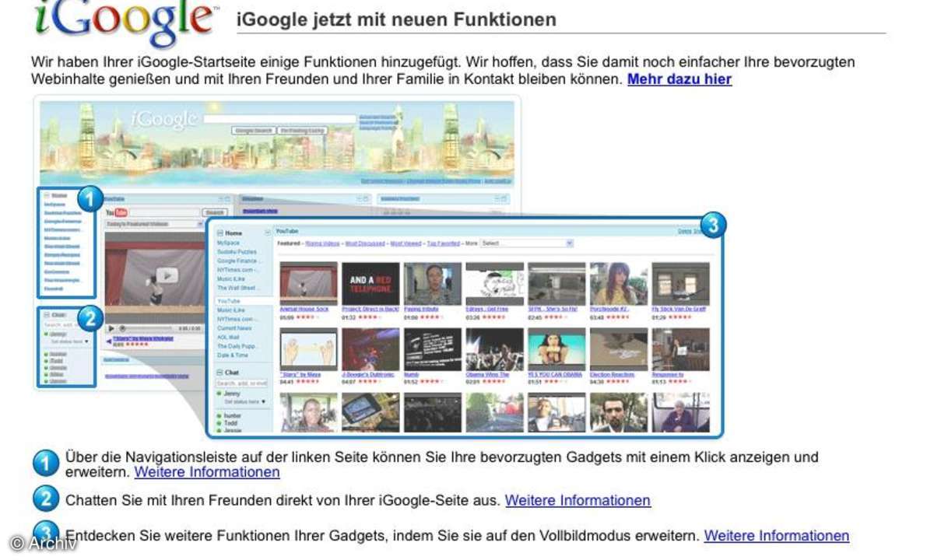Image resolution: width=934 pixels, height=560 pixels.
Task: Select the highlighted YouTube sidebar entry
Action: pyautogui.click(x=228, y=301)
